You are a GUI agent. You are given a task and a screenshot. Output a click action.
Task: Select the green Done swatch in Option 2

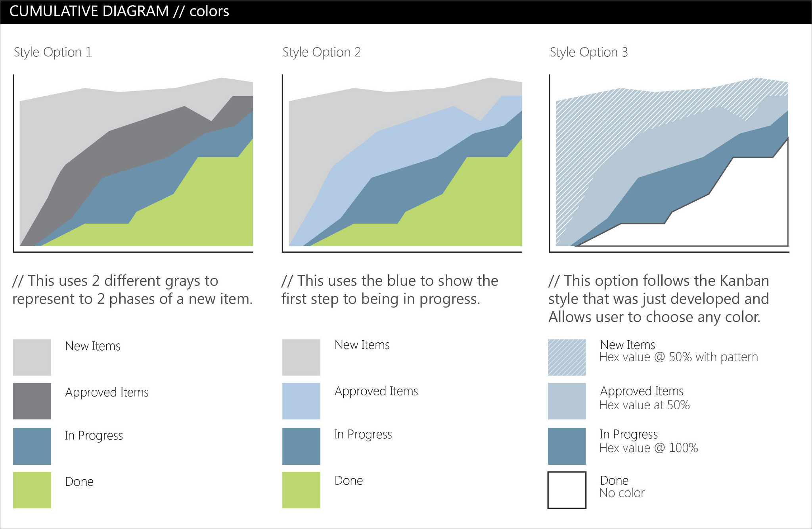click(301, 490)
